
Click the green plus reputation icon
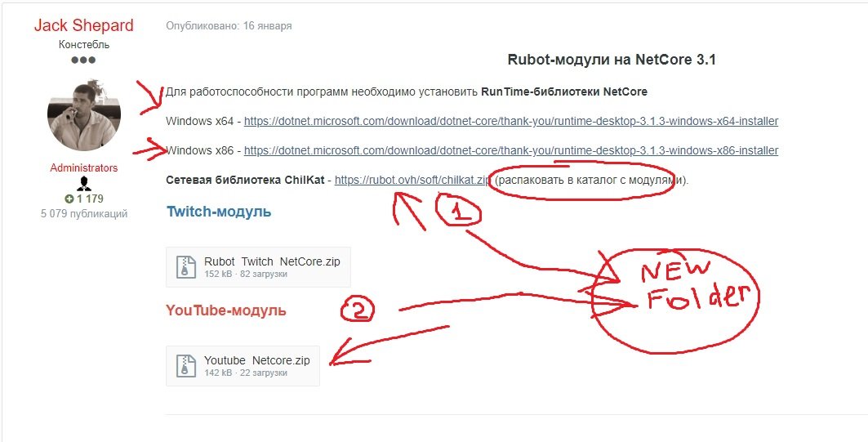click(x=69, y=199)
